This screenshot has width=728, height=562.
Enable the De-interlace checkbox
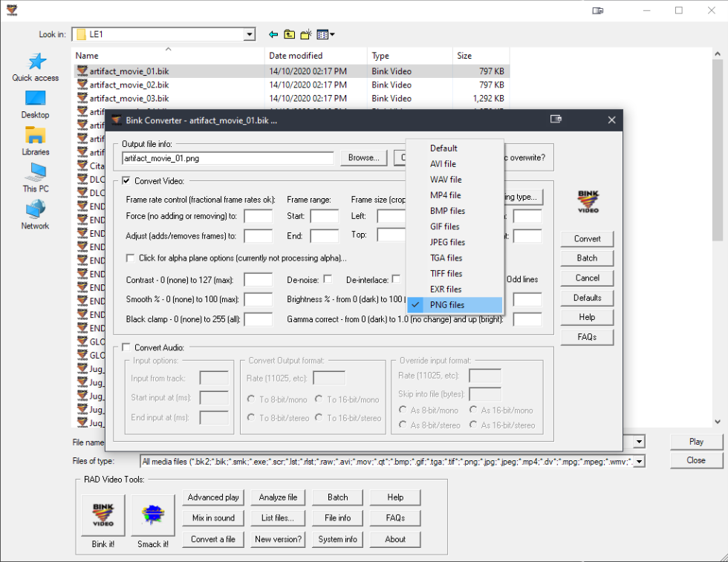[396, 279]
